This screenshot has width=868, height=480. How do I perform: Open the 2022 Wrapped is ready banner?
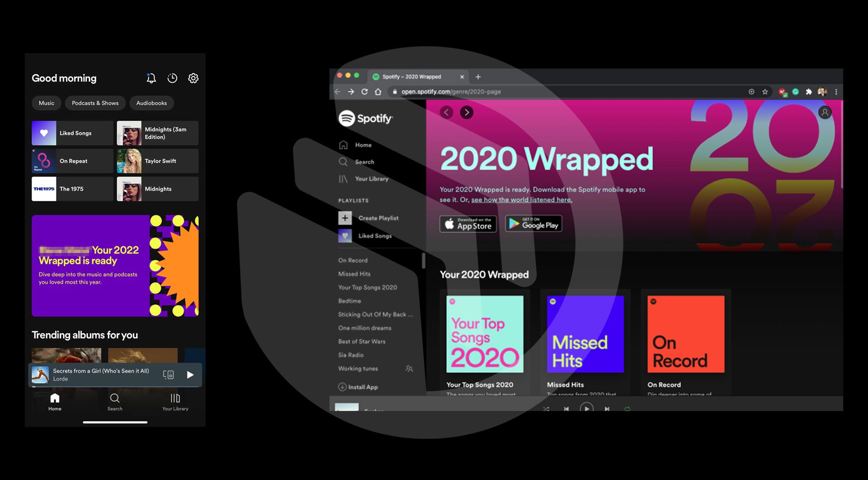tap(115, 266)
